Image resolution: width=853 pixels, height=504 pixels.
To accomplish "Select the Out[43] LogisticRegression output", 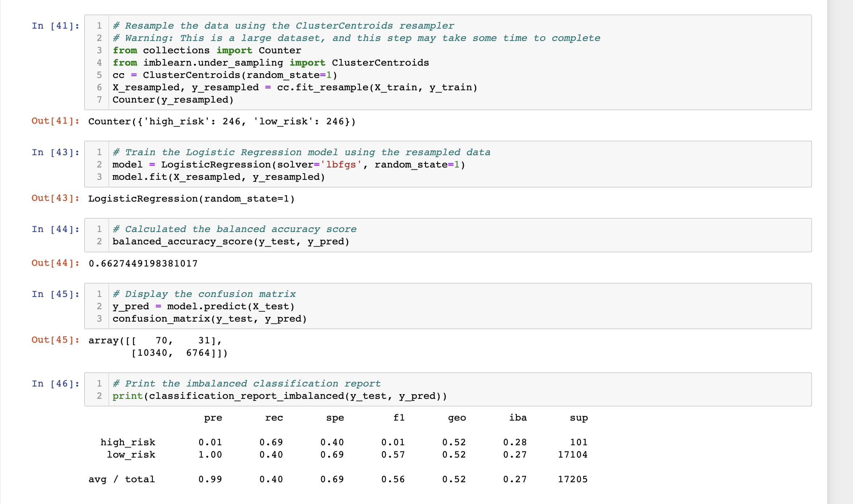I will (x=191, y=198).
